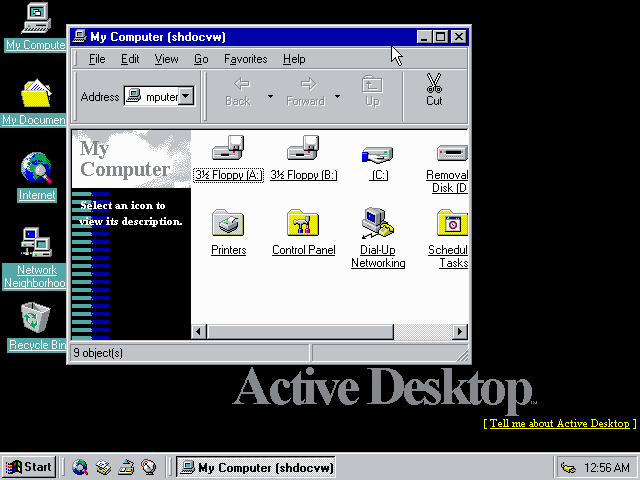Open Recycle Bin on the desktop
The image size is (640, 480).
coord(36,319)
